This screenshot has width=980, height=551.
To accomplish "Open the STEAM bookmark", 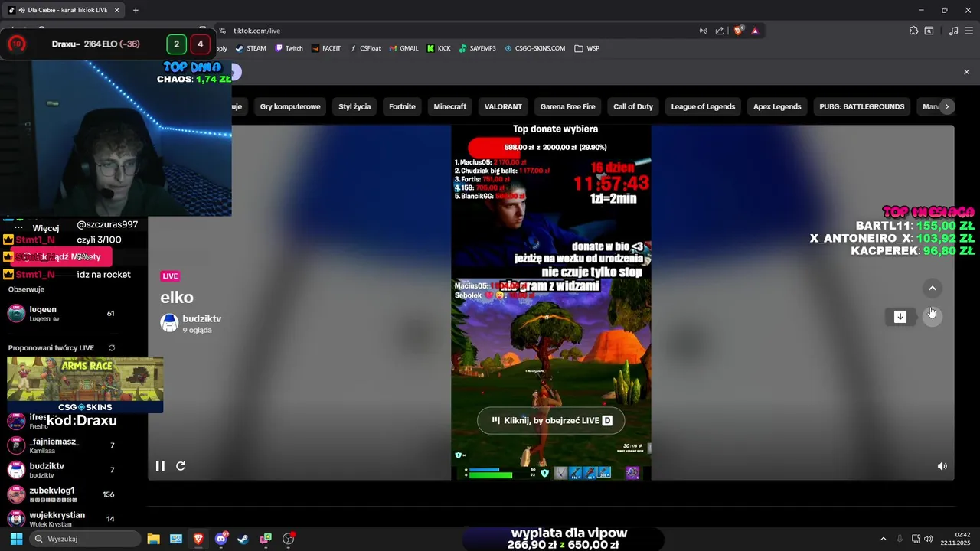I will pos(250,48).
